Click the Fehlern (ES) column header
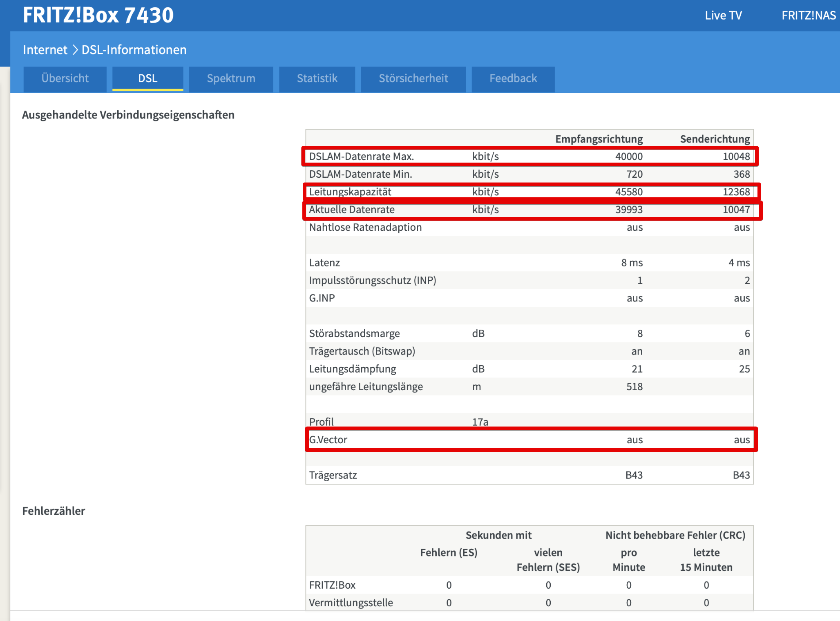The image size is (840, 621). click(x=449, y=553)
